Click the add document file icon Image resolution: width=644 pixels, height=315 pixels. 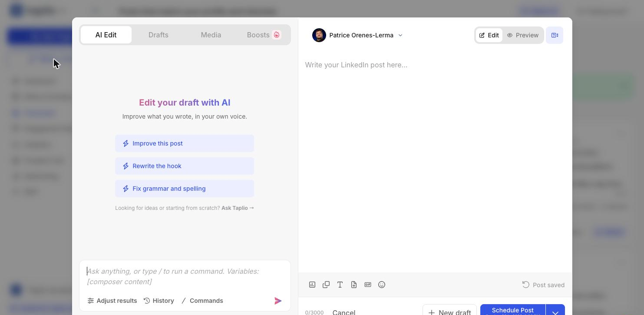[354, 285]
